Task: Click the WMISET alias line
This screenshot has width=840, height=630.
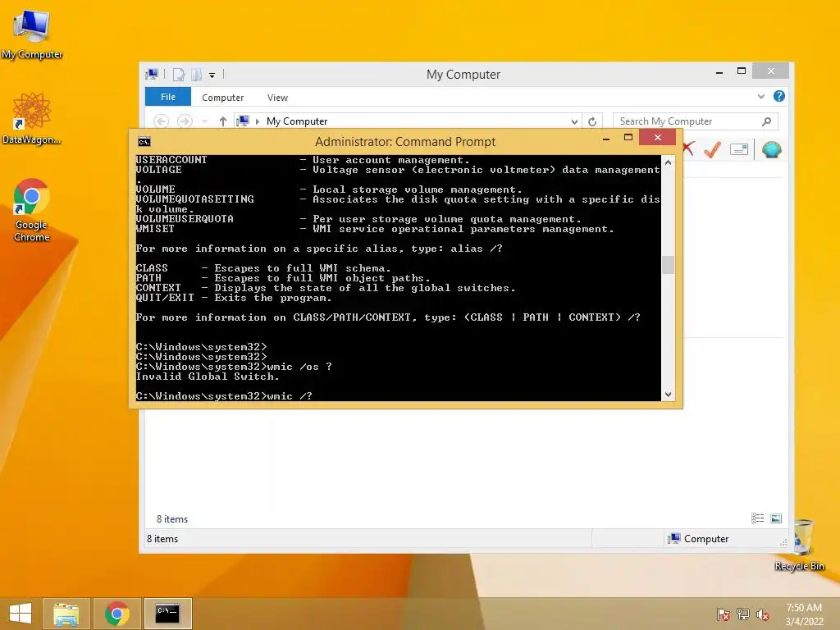Action: pos(374,229)
